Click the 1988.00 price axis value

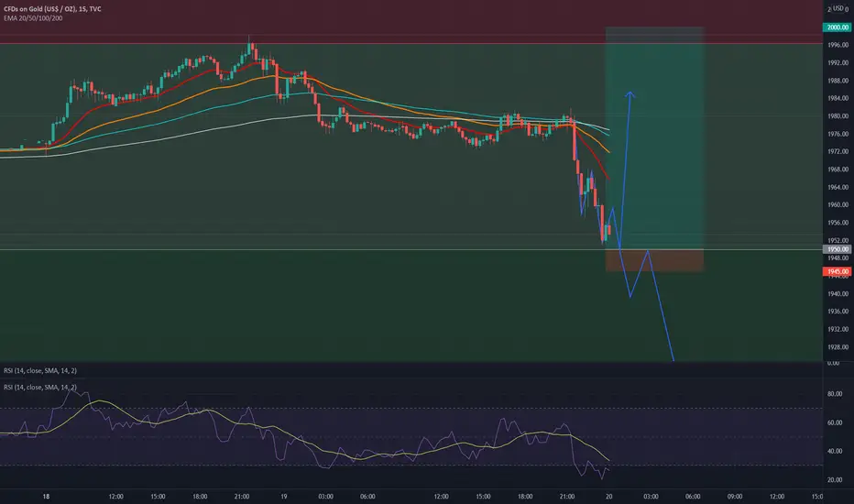pos(838,81)
